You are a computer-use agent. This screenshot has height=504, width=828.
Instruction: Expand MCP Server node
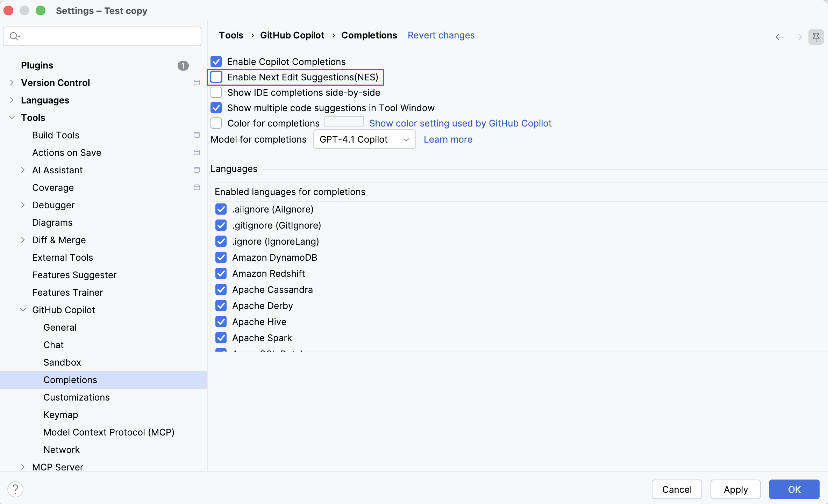23,467
